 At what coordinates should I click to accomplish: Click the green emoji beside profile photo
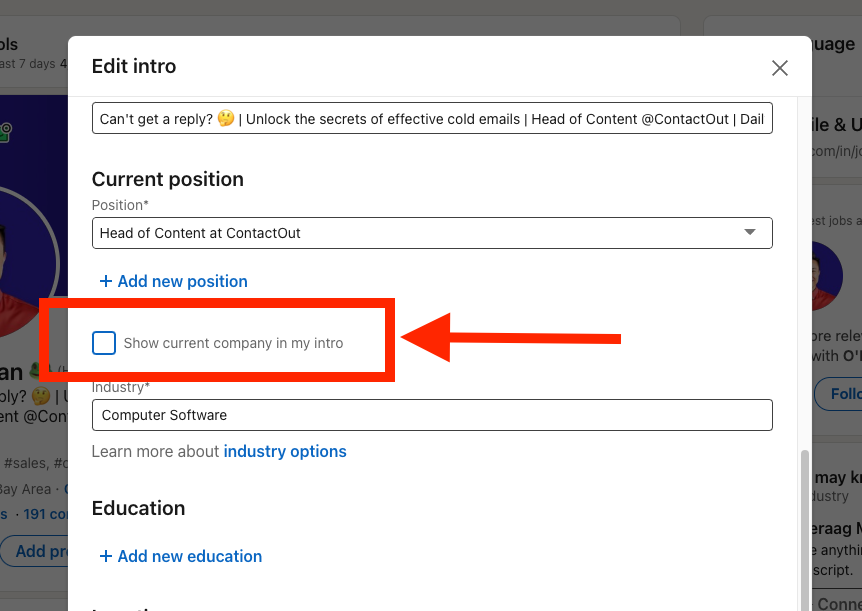point(6,130)
